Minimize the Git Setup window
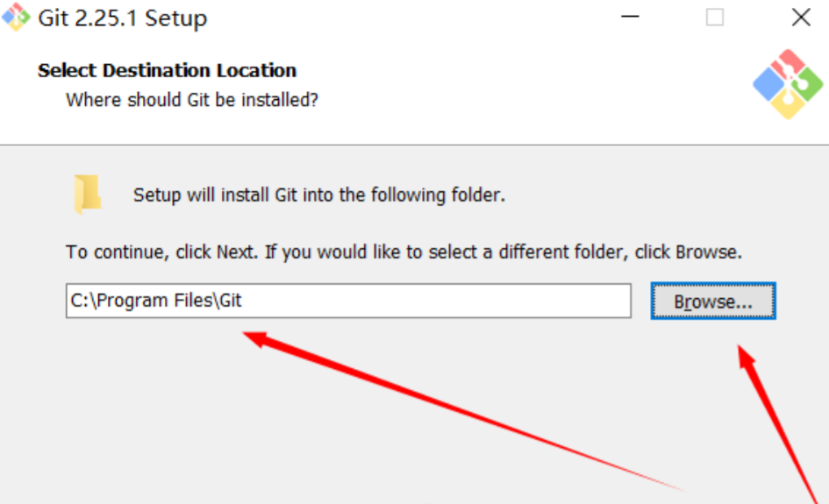829x504 pixels. click(630, 18)
